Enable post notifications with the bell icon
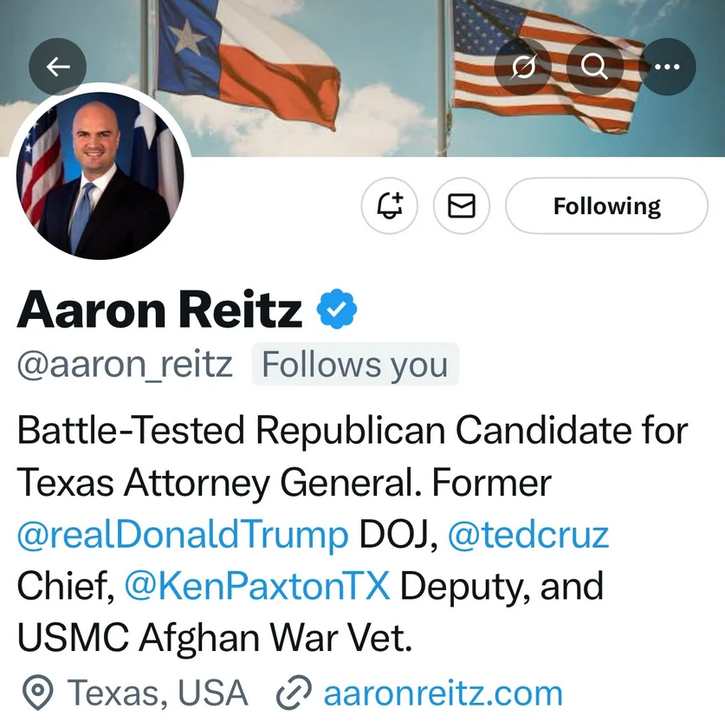 pyautogui.click(x=390, y=205)
